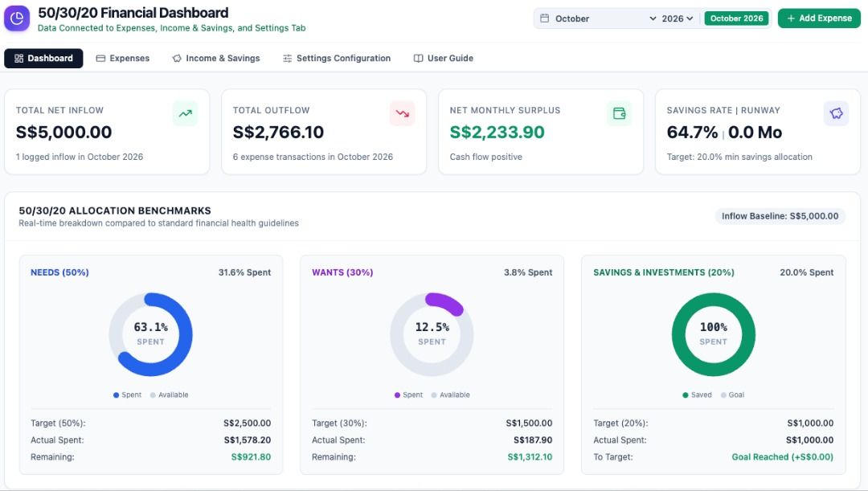Click the 31.6% Spent label

click(x=244, y=272)
